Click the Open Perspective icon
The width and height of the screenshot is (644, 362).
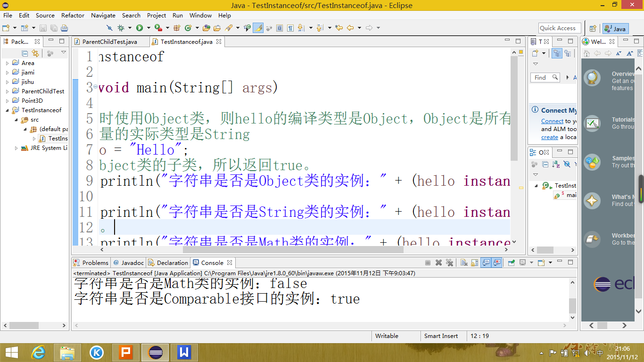click(x=593, y=28)
